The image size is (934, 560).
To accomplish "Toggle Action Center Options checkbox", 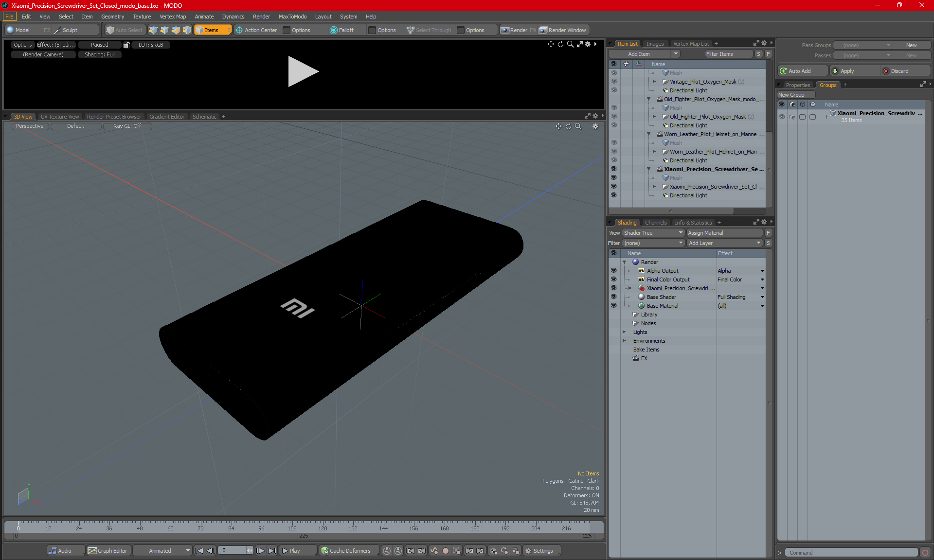I will [287, 30].
